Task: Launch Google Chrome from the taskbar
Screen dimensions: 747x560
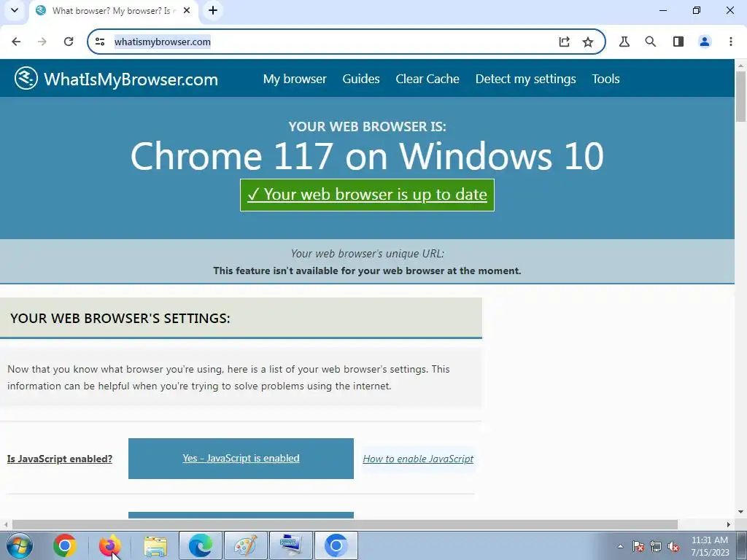Action: pos(65,545)
